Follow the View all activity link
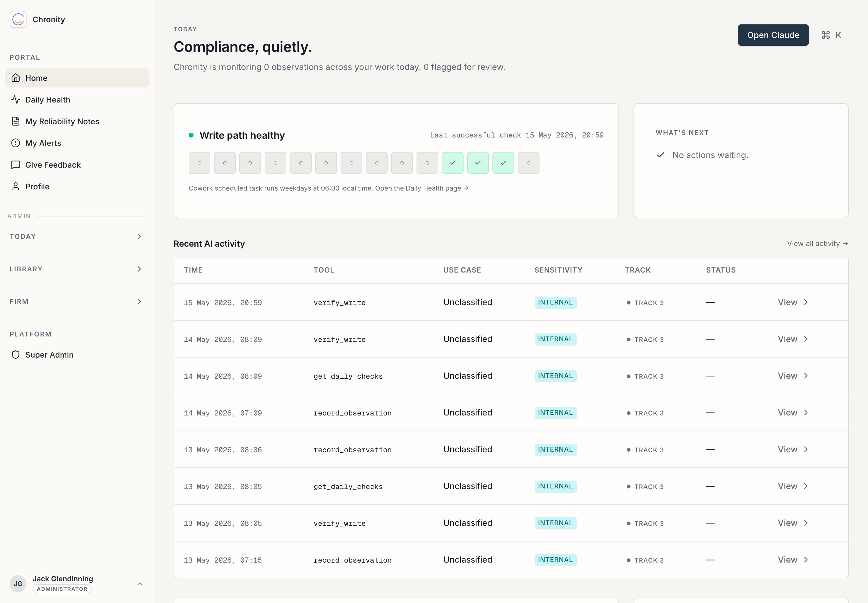The height and width of the screenshot is (603, 868). tap(817, 244)
